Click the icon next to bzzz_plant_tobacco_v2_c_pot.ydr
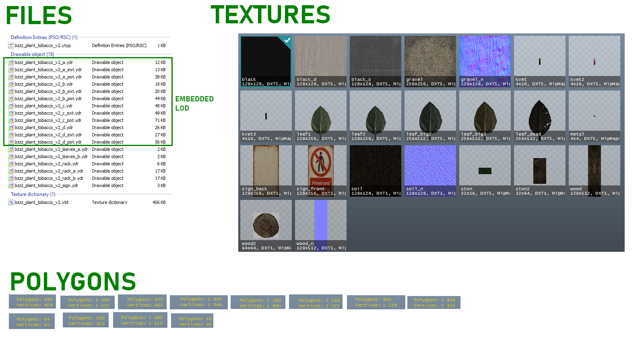644x362 pixels. (11, 120)
